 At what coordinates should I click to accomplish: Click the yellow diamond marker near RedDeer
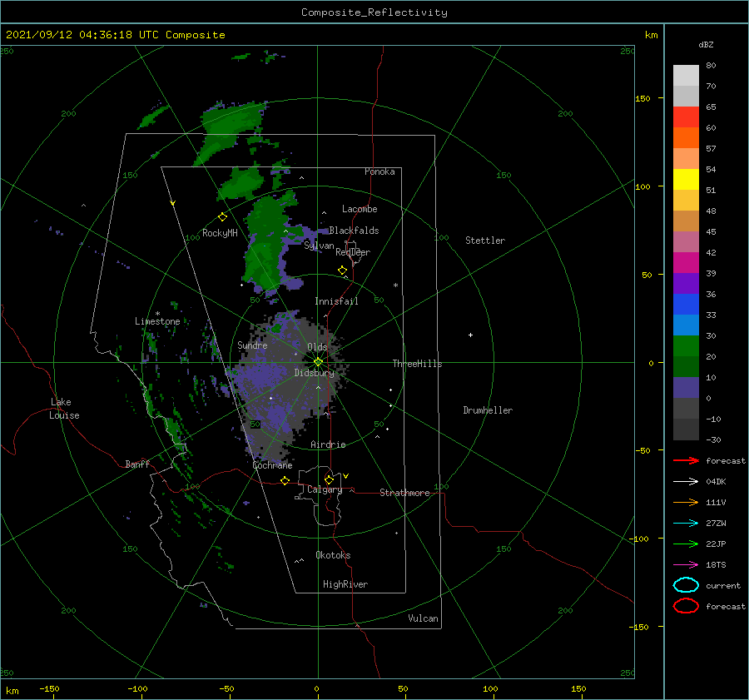[x=342, y=271]
